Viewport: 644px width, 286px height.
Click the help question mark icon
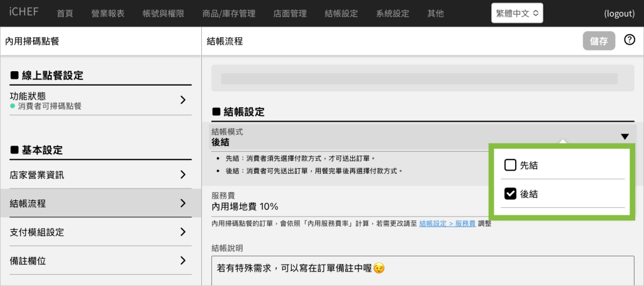(629, 40)
